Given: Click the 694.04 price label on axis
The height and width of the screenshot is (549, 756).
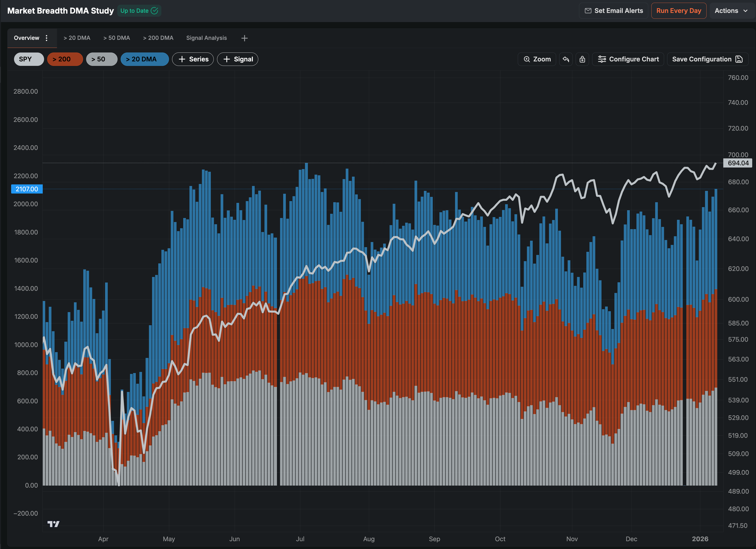Looking at the screenshot, I should coord(738,163).
